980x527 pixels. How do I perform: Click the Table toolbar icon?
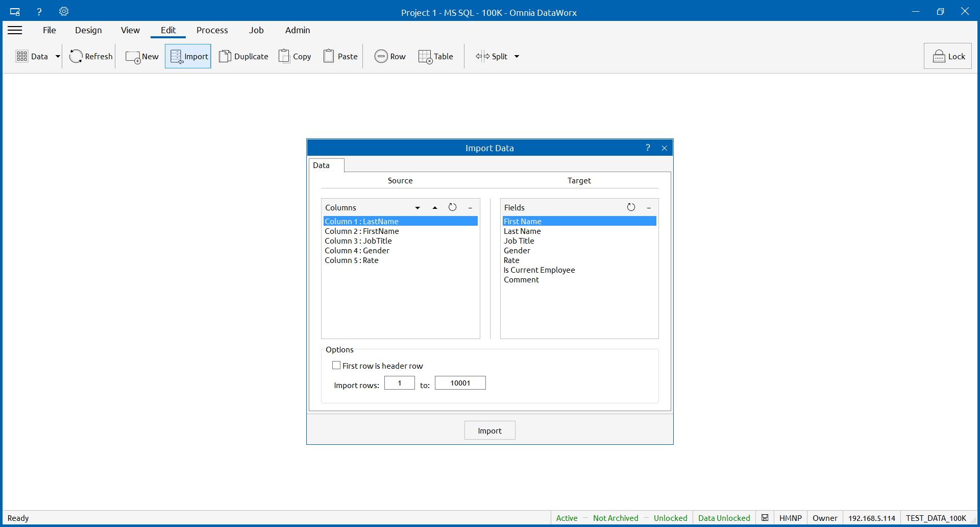(x=425, y=57)
